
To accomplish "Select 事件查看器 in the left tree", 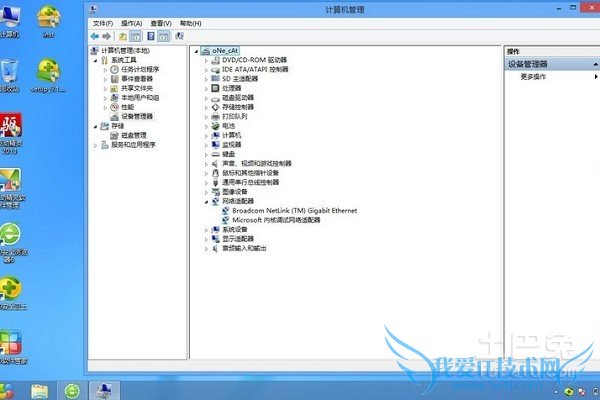I will click(137, 79).
